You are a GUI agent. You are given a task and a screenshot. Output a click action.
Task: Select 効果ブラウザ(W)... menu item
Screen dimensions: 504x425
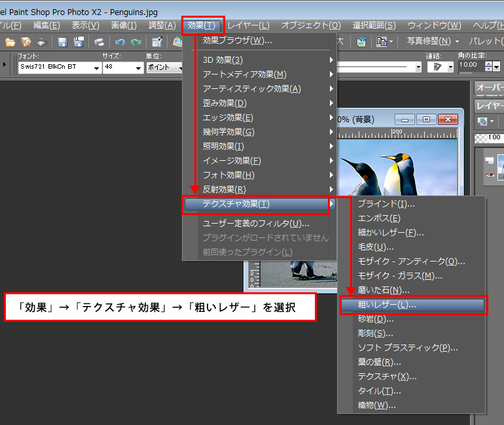pos(259,41)
